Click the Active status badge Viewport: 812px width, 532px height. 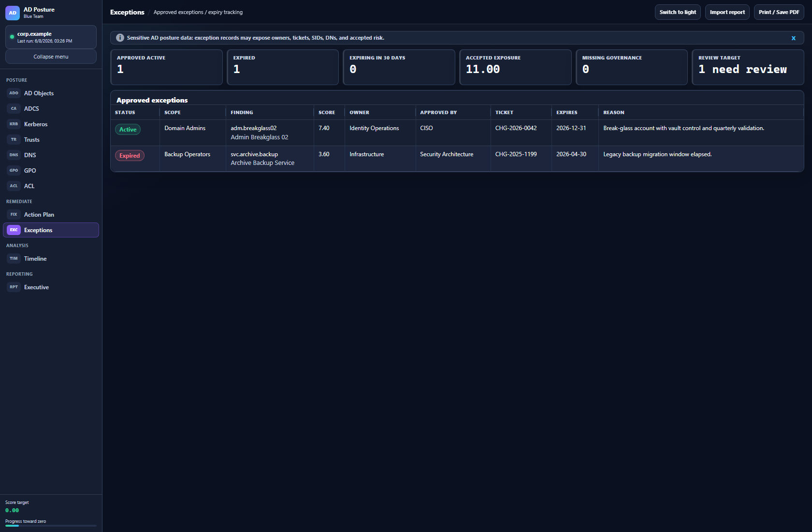click(x=128, y=130)
